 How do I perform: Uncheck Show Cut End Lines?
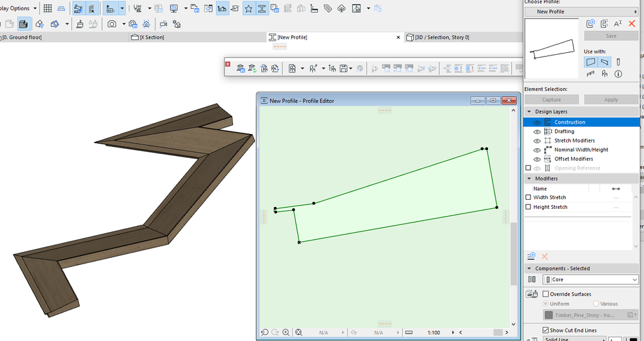coord(545,331)
